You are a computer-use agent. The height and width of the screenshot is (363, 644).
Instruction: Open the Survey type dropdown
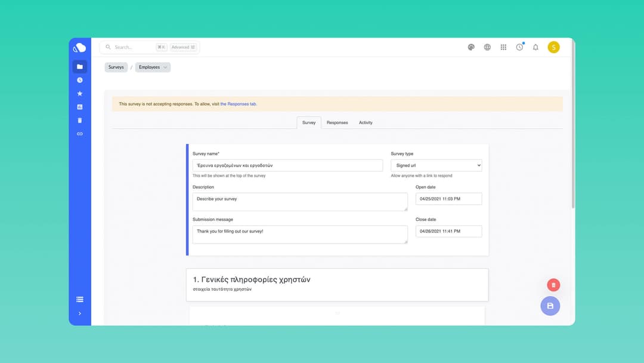pos(436,165)
